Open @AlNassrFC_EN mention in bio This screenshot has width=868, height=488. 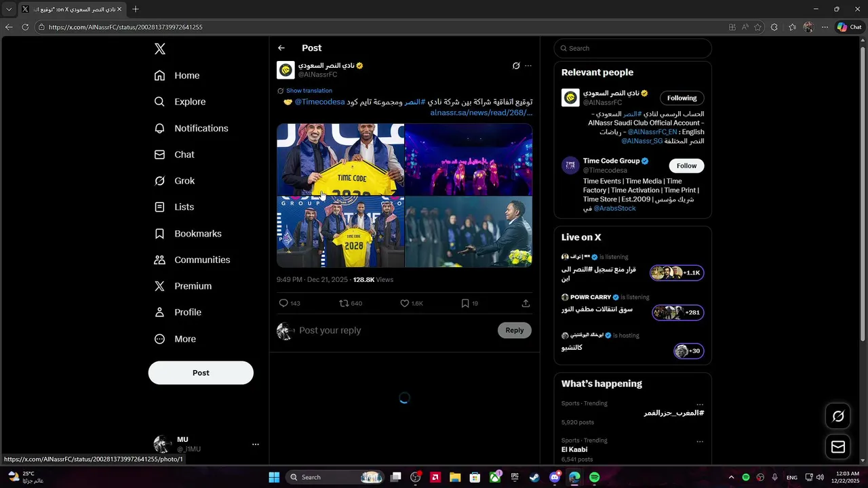click(x=652, y=132)
